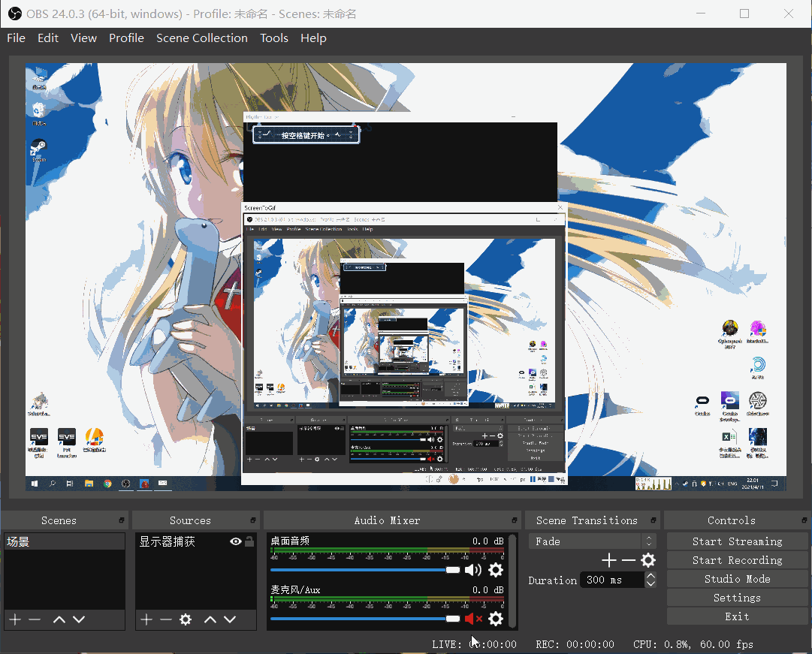The width and height of the screenshot is (812, 654).
Task: Open the Fade transition dropdown
Action: (593, 541)
